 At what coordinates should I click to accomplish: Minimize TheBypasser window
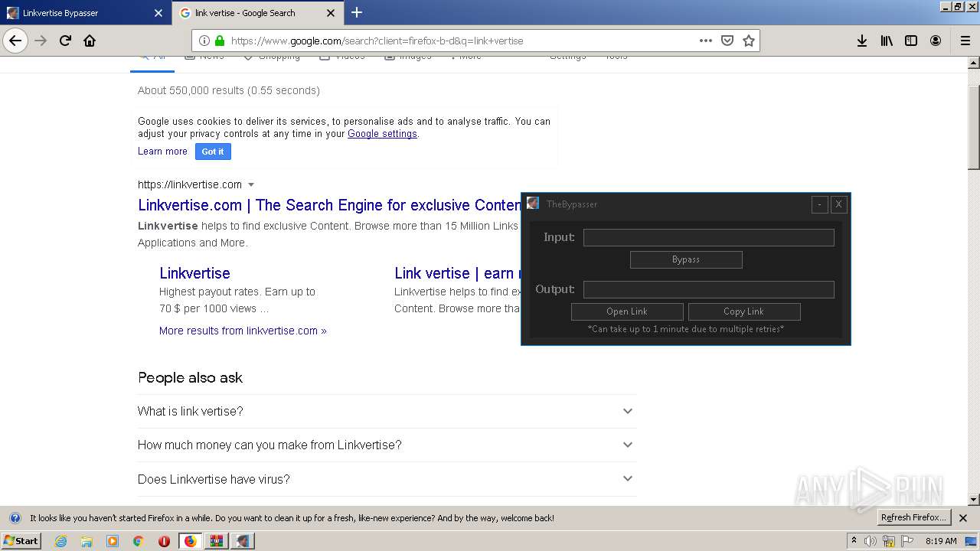pos(820,204)
